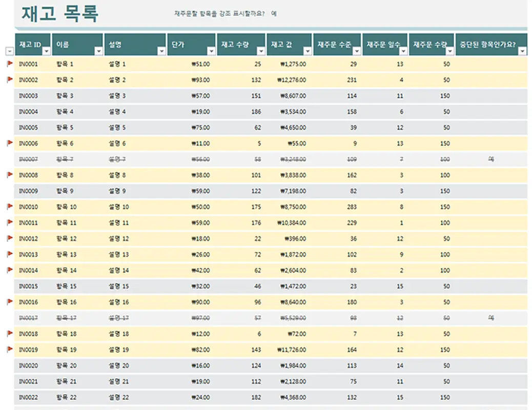The height and width of the screenshot is (410, 532).
Task: Click the flag marker for IN0013
Action: pyautogui.click(x=10, y=254)
